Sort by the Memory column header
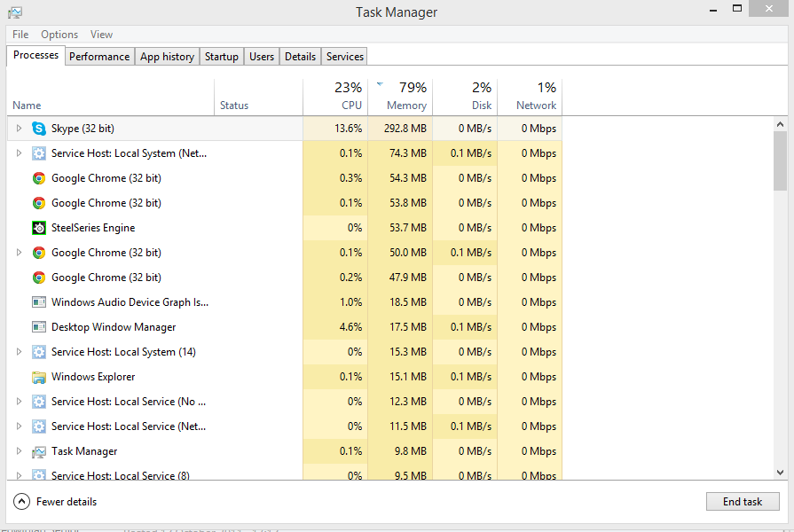 (x=400, y=98)
